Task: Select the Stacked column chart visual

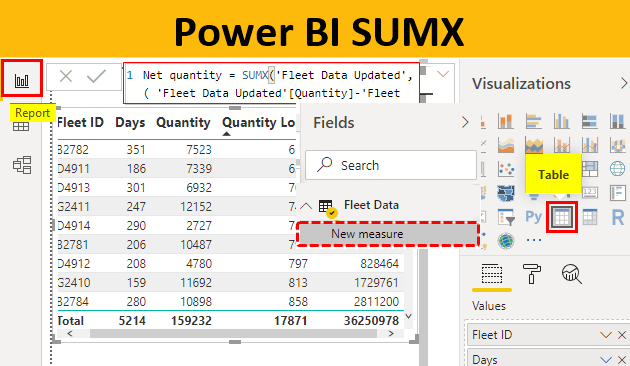Action: pos(506,121)
